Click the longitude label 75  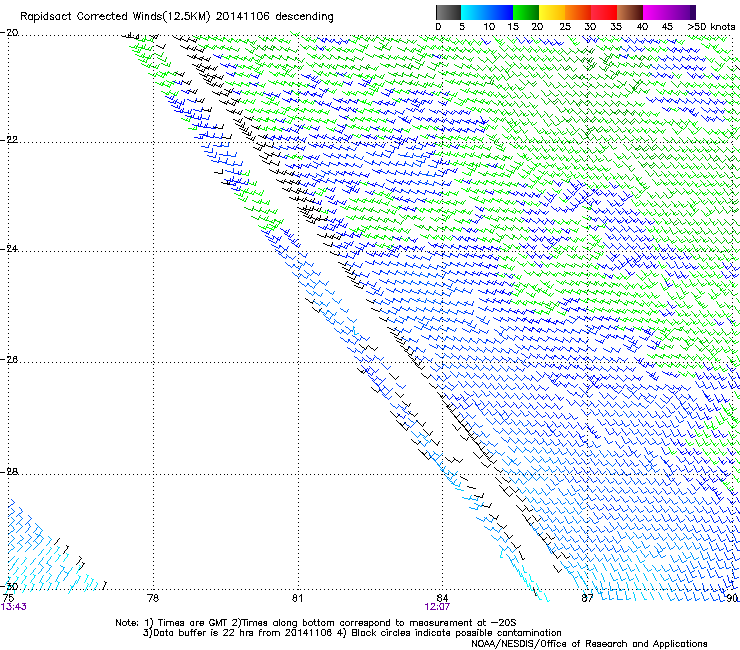pos(8,598)
